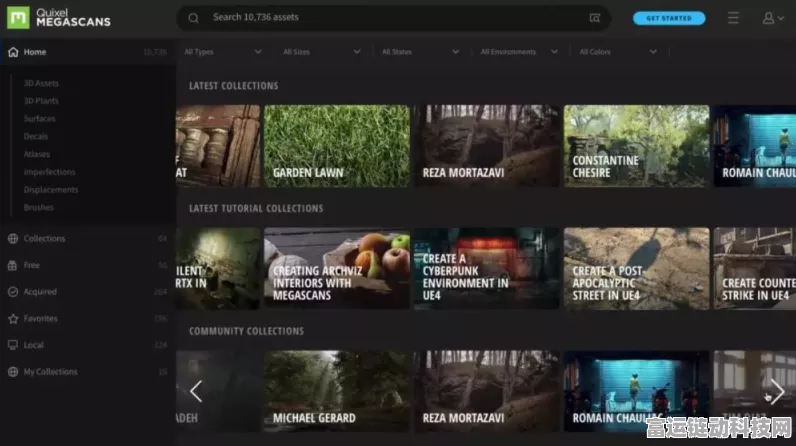Select Decals category
The height and width of the screenshot is (446, 796).
tap(36, 136)
